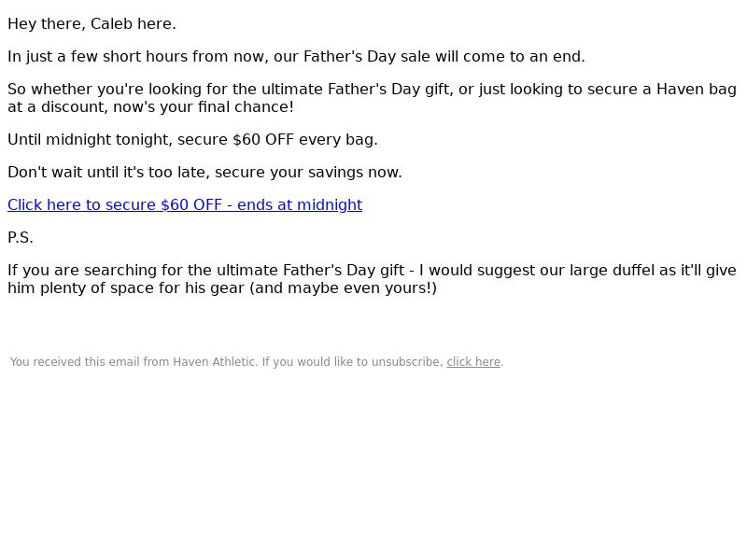Click the '(and maybe even yours!)' text

343,288
